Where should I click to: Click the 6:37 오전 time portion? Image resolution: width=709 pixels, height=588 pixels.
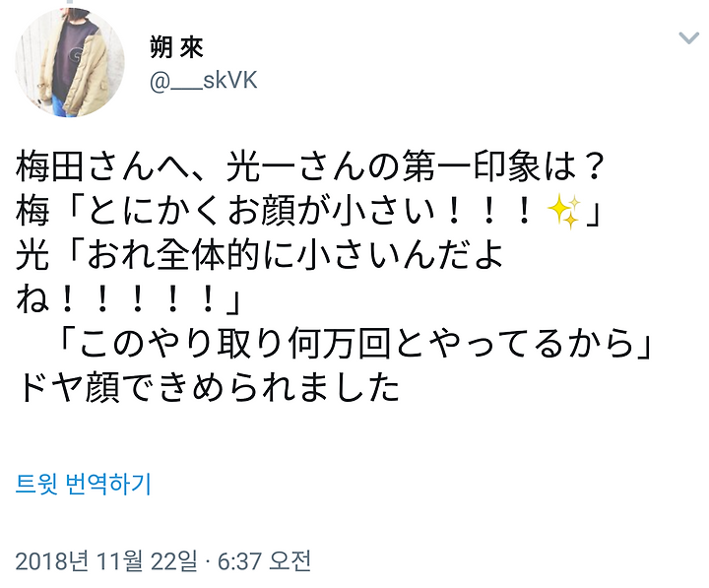coord(265,561)
